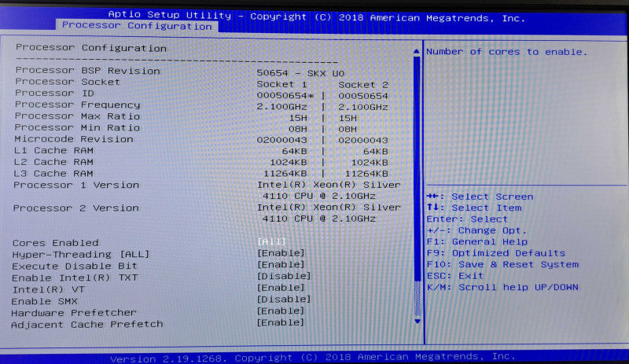The height and width of the screenshot is (364, 629).
Task: Select the Adjacent Cache Prefetch label
Action: 87,324
